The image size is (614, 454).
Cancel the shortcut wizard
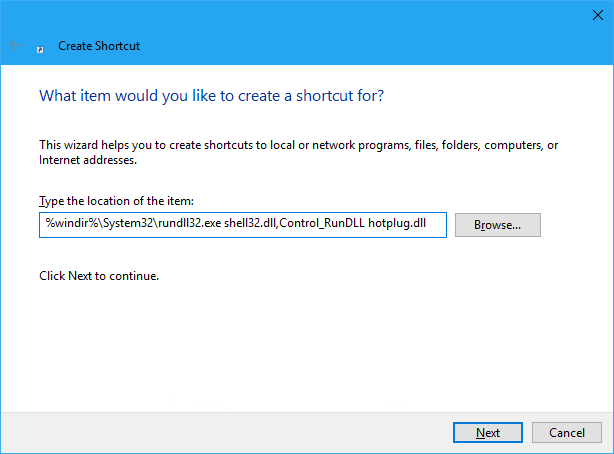pyautogui.click(x=567, y=432)
